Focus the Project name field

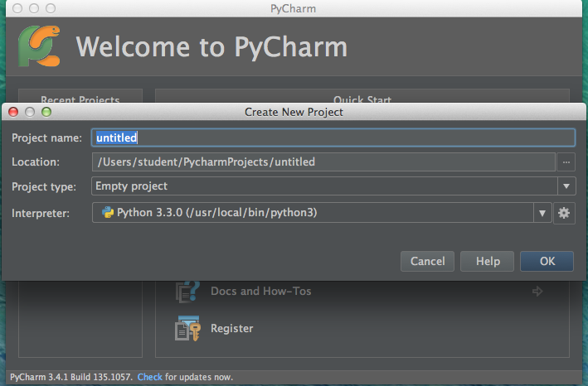(333, 138)
